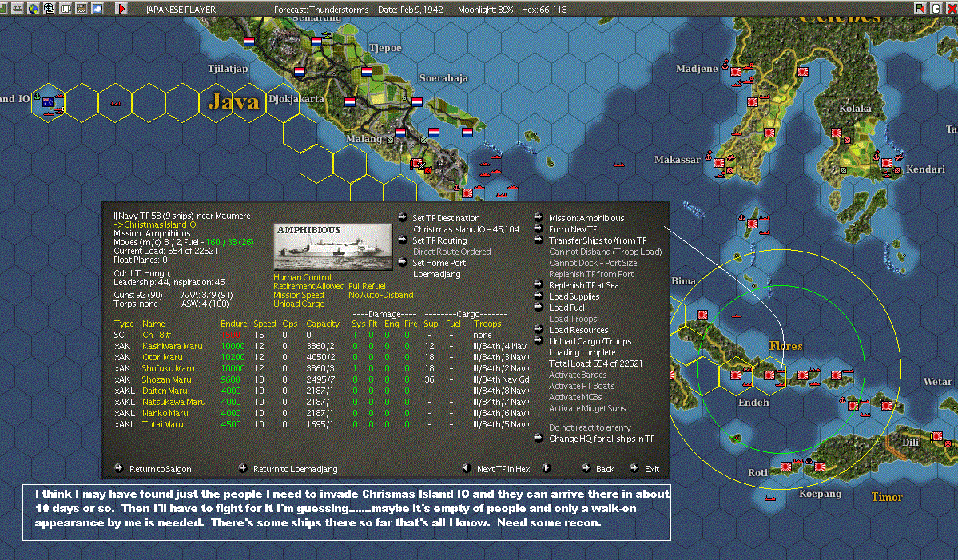Toggle Direct Route Ordered option

[451, 252]
